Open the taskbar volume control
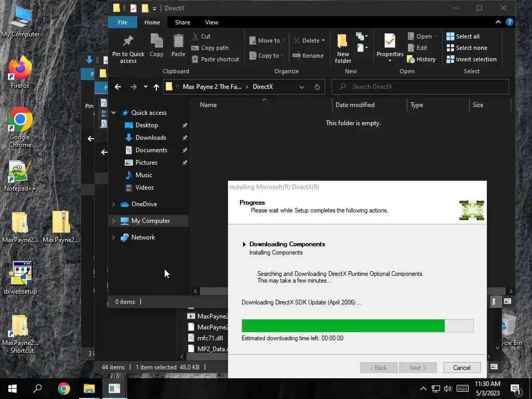The width and height of the screenshot is (532, 399). [x=448, y=389]
